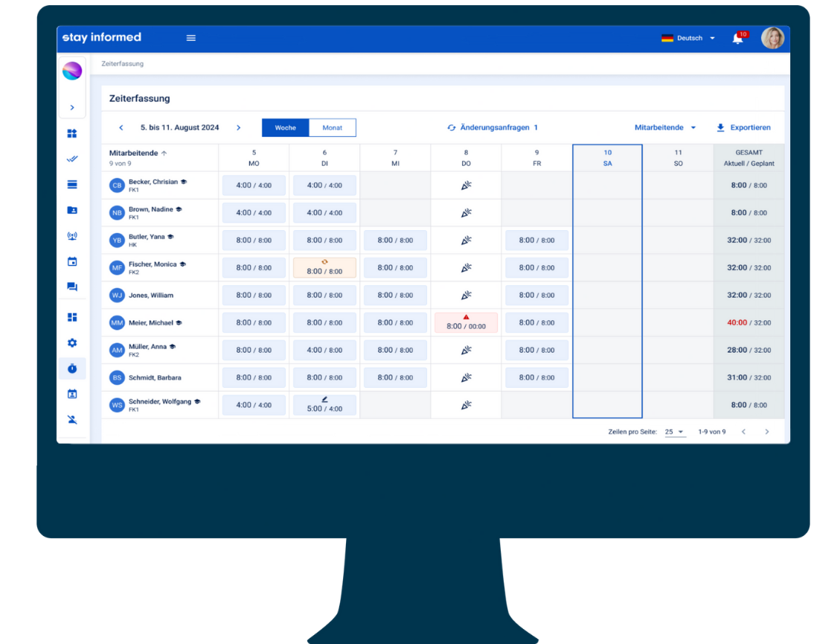This screenshot has width=840, height=644.
Task: Select the Woche view toggle
Action: 285,128
